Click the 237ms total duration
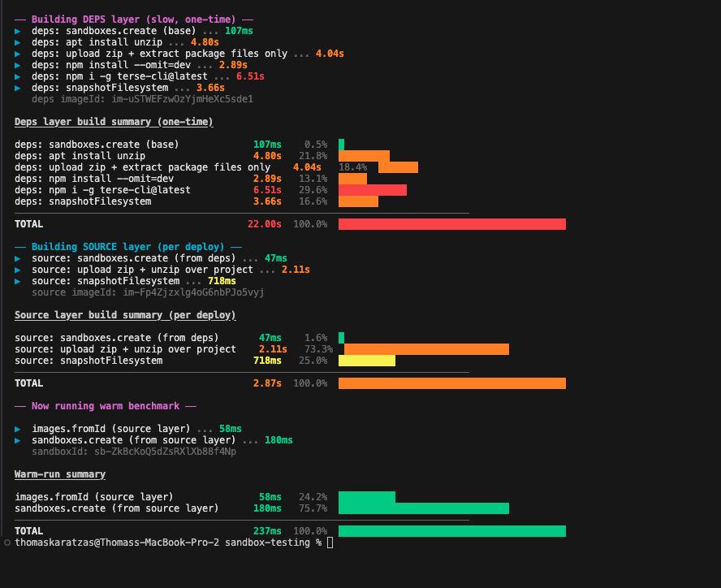The width and height of the screenshot is (721, 588). click(x=267, y=531)
